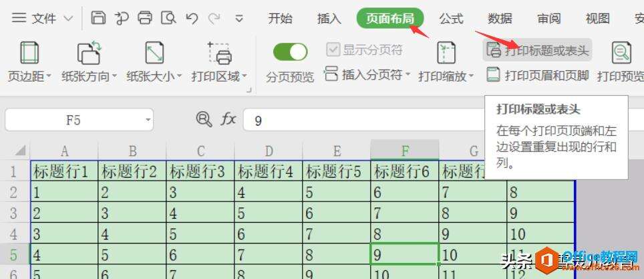Screen dimensions: 644x279
Task: Click the 打印缩放 scaling icon
Action: (446, 53)
